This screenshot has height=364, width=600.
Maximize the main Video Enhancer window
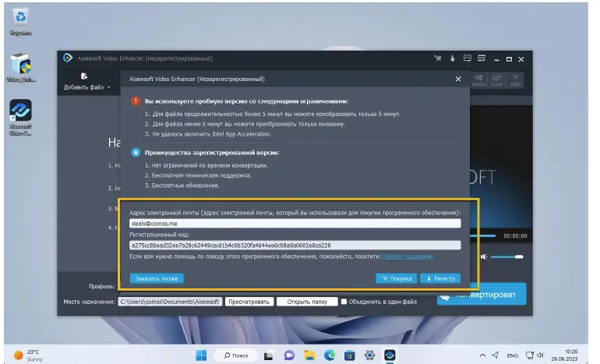click(509, 59)
